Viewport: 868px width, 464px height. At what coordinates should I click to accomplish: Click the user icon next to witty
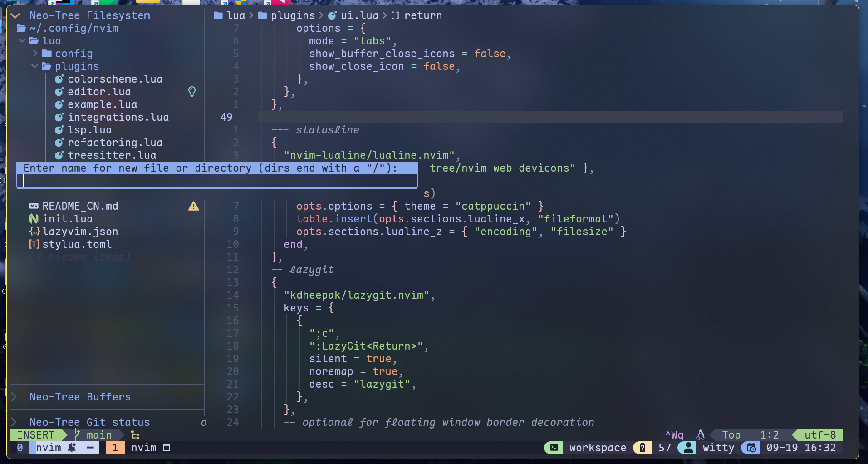pos(687,448)
